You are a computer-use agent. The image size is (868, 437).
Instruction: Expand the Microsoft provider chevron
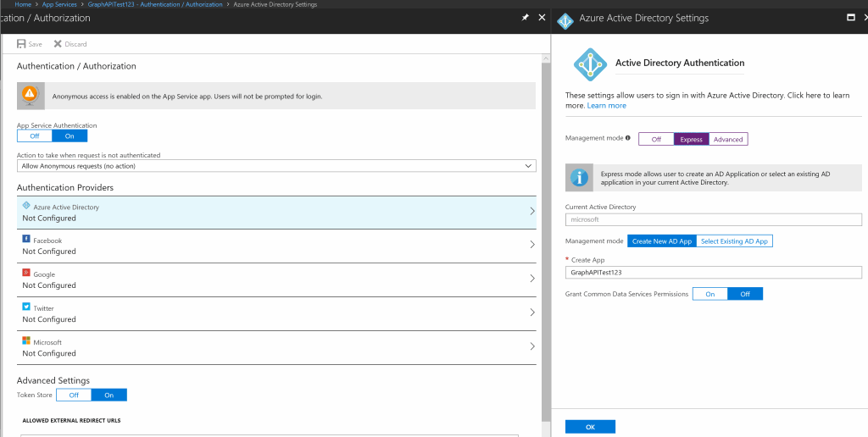(532, 346)
